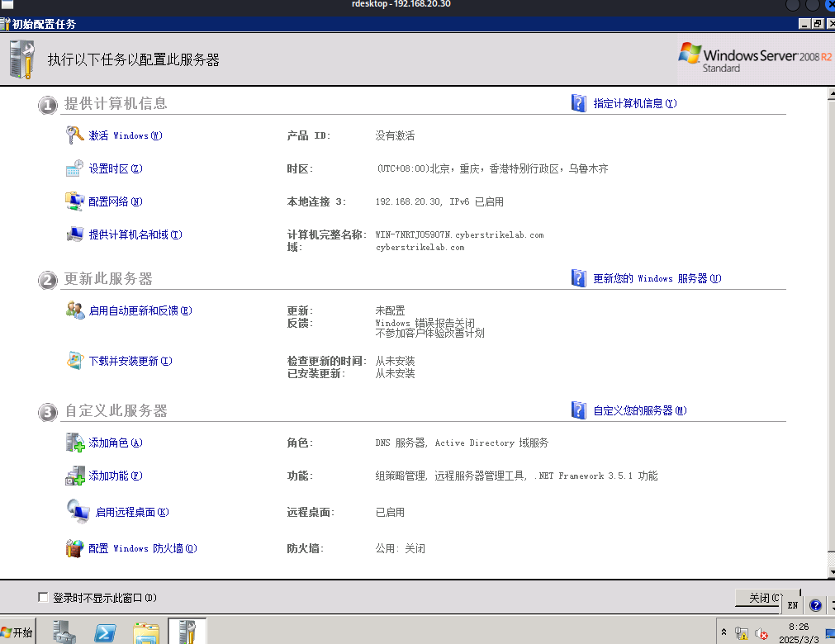Click the Activate Windows key icon
835x644 pixels.
(x=75, y=135)
